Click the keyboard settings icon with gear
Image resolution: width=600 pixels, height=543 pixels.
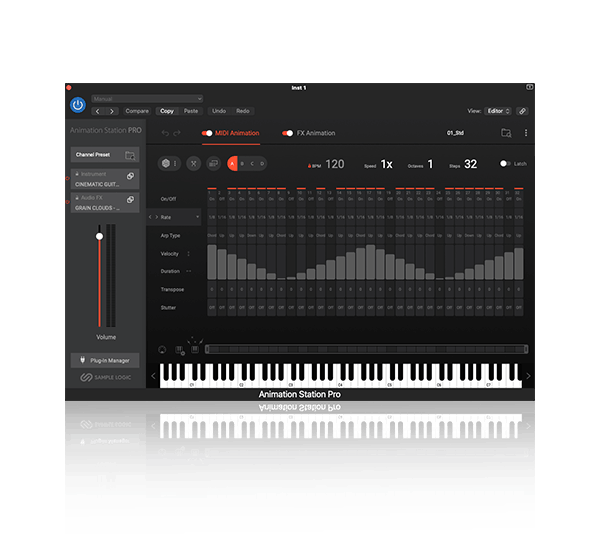[179, 350]
